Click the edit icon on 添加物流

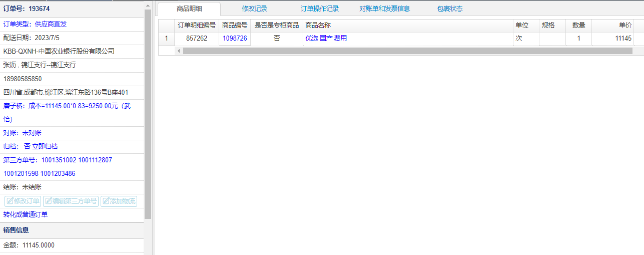106,201
